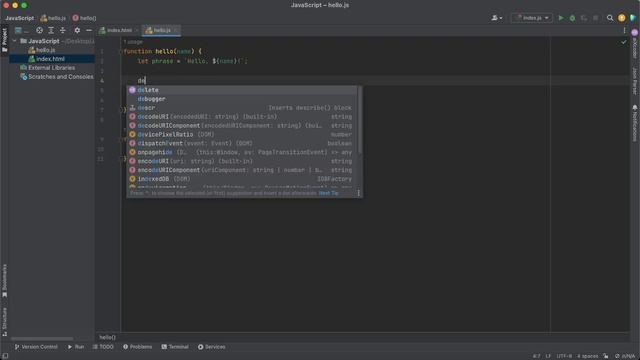The height and width of the screenshot is (360, 640).
Task: Open the TODO tool window
Action: [103, 347]
